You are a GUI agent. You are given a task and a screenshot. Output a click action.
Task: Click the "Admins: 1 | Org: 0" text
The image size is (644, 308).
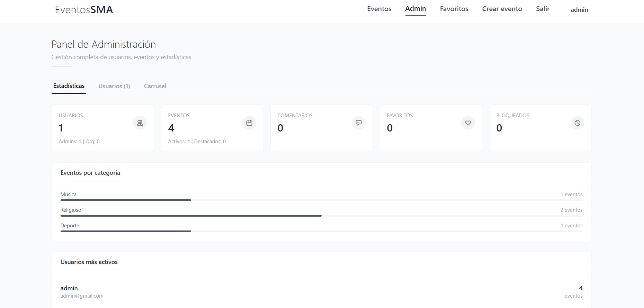pos(79,142)
